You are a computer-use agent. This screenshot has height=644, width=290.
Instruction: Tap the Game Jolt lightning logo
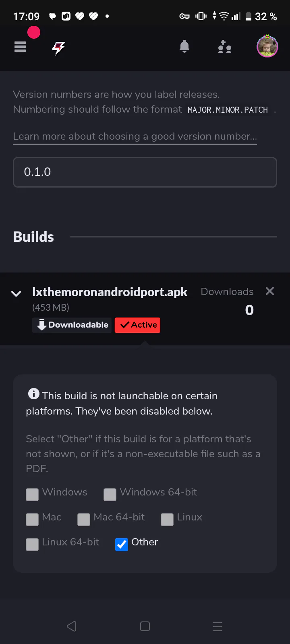pyautogui.click(x=59, y=48)
